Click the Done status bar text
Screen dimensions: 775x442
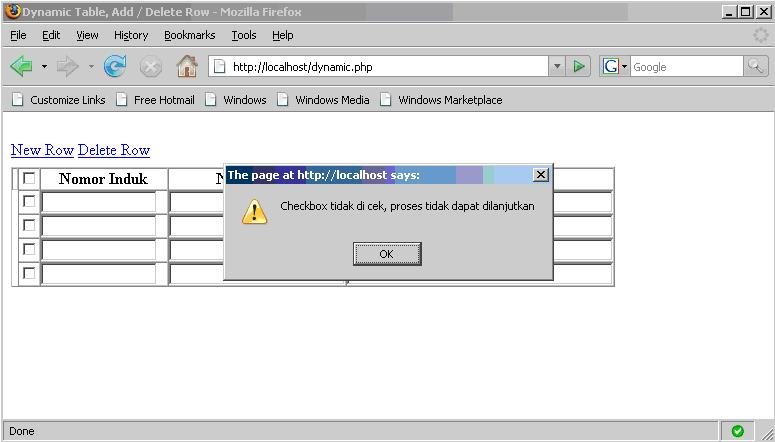pyautogui.click(x=22, y=431)
